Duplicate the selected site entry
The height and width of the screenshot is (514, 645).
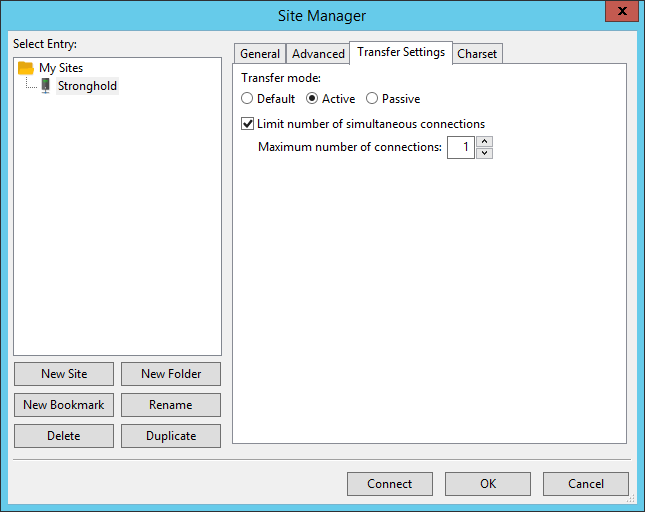point(171,436)
